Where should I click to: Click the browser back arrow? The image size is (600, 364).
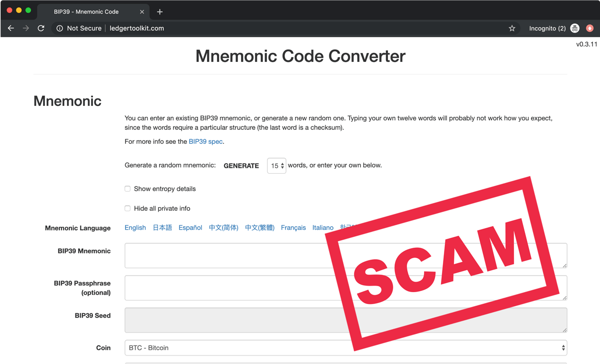(x=11, y=28)
